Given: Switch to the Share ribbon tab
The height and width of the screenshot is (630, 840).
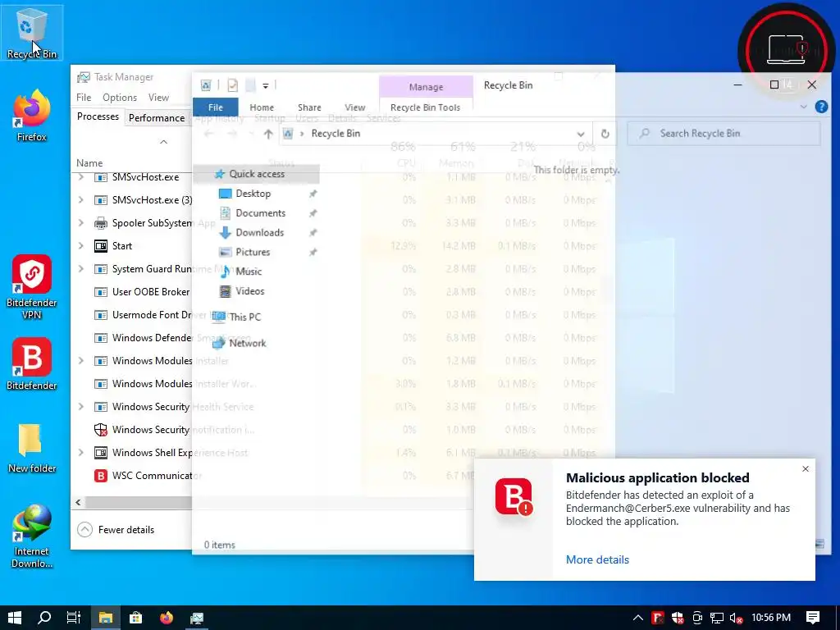Looking at the screenshot, I should coord(309,107).
